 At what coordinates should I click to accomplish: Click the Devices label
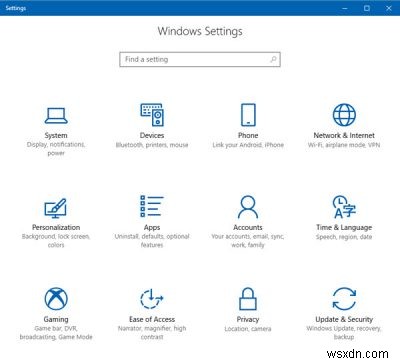point(152,135)
